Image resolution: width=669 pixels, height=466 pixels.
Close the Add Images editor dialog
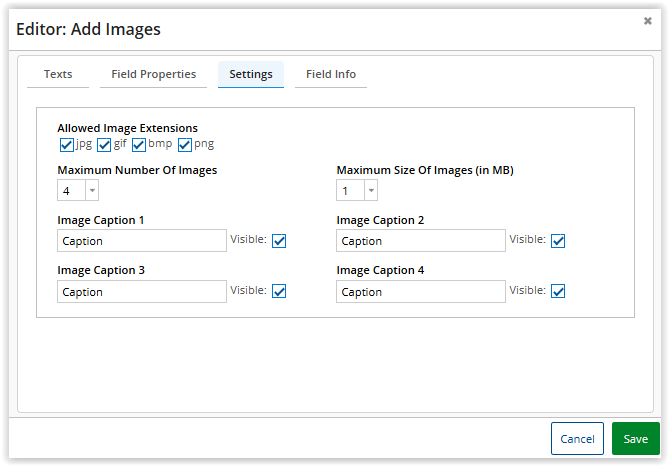click(x=647, y=20)
